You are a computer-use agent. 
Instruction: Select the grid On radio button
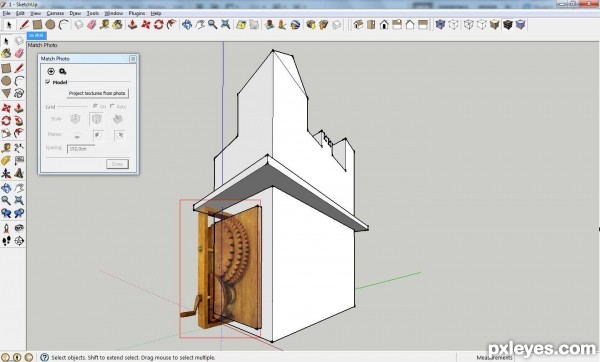95,106
